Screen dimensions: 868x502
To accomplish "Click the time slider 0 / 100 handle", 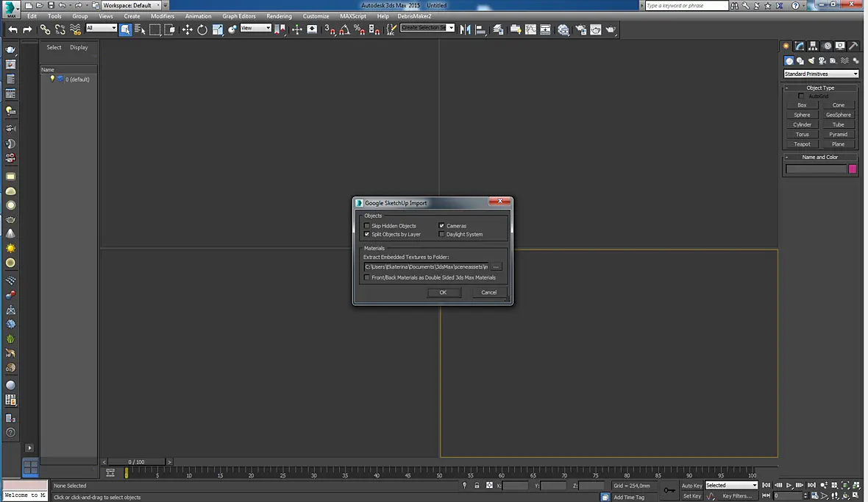I will click(x=136, y=462).
